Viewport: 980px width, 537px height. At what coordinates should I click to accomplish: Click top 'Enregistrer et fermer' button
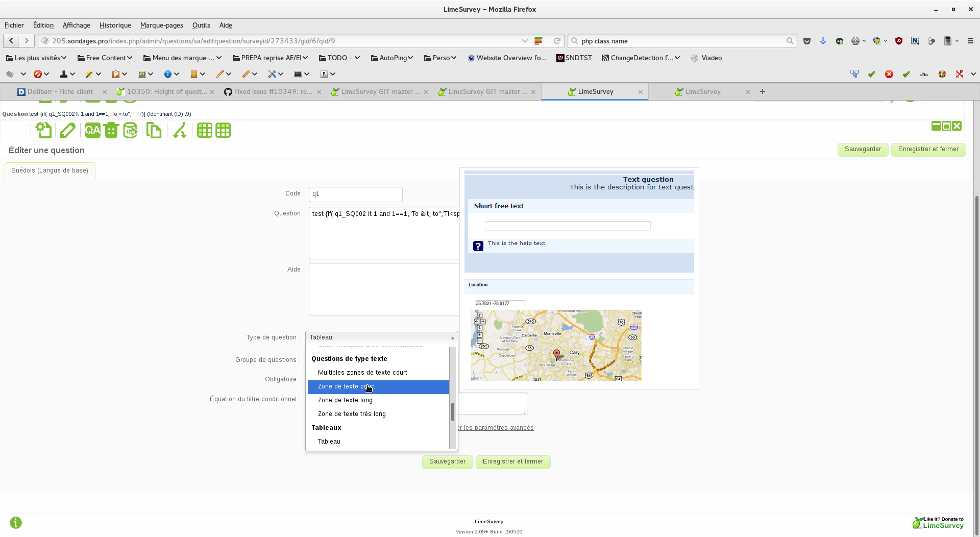coord(928,150)
